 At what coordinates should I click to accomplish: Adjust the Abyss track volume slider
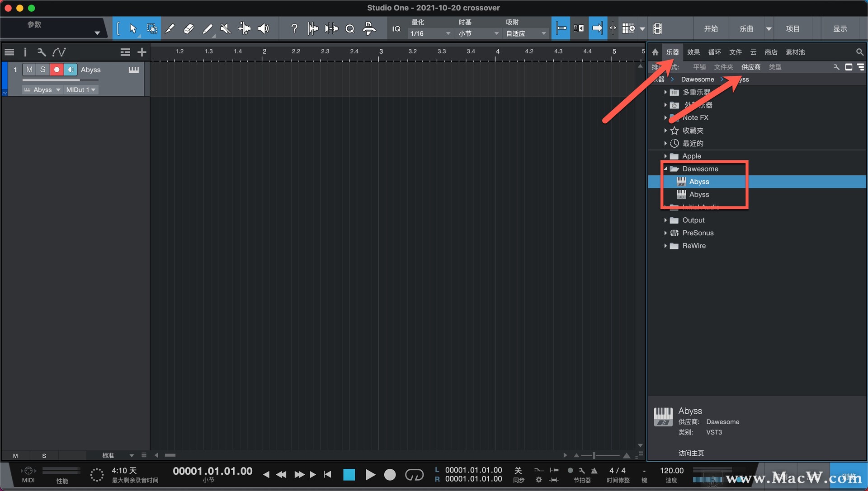[x=60, y=80]
